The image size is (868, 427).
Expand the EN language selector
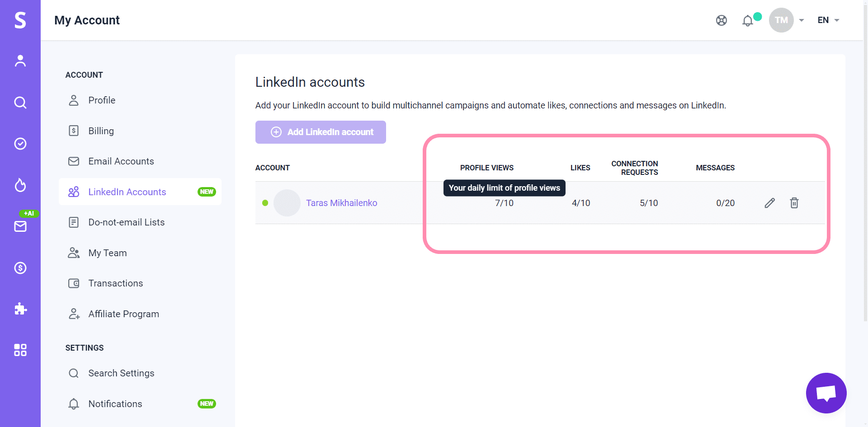(x=828, y=20)
